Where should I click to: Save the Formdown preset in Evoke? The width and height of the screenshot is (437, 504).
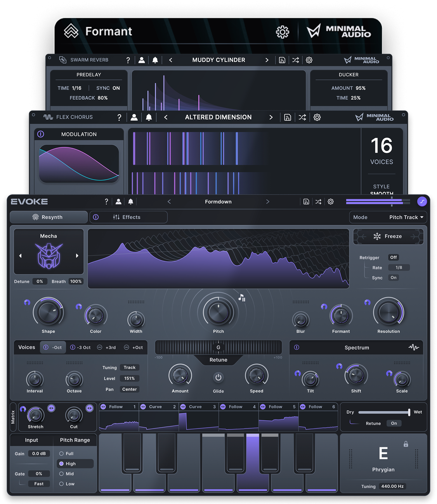(306, 202)
